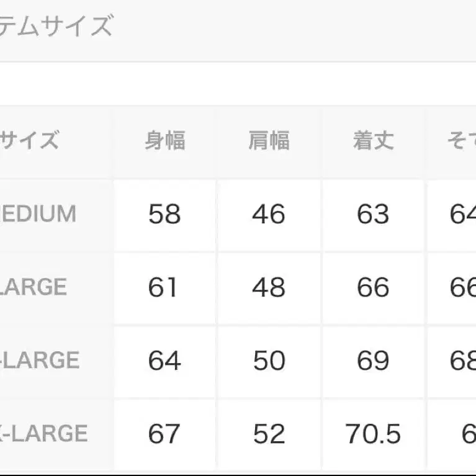
Task: Click the アイテムサイズ section heading
Action: point(56,27)
